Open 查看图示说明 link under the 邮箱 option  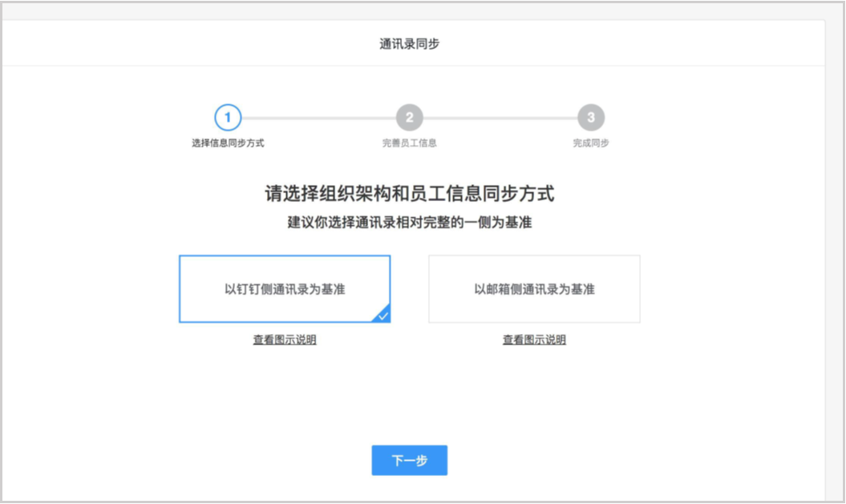tap(534, 340)
